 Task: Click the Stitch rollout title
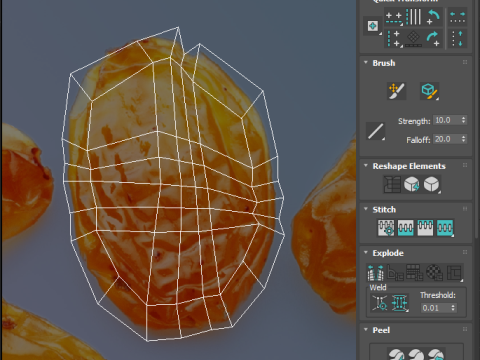tap(384, 210)
